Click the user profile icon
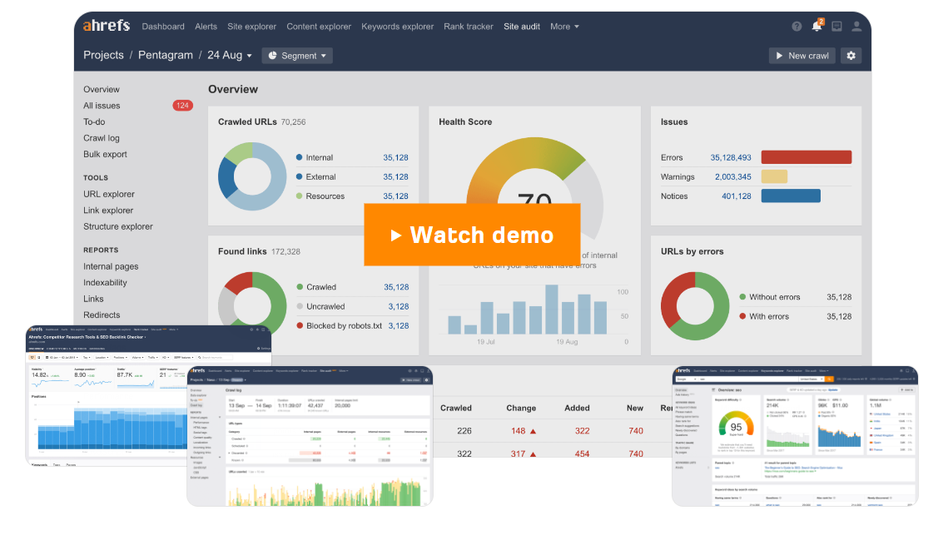 pos(856,27)
